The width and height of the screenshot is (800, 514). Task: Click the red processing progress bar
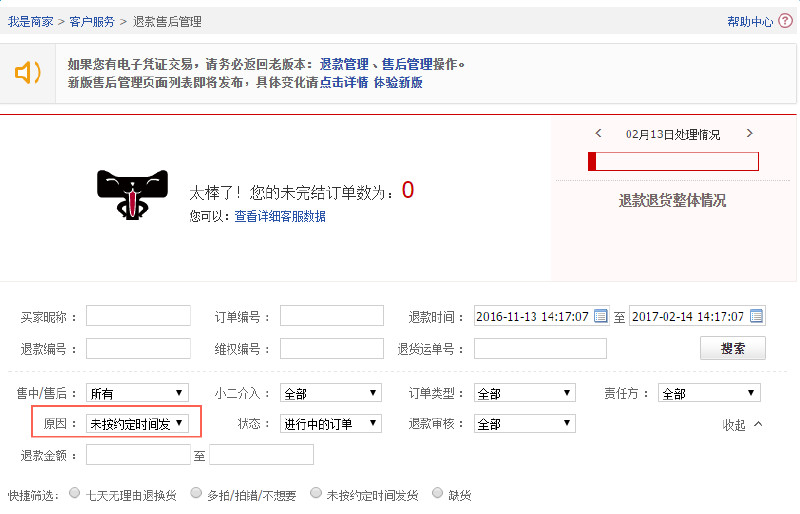click(x=673, y=161)
